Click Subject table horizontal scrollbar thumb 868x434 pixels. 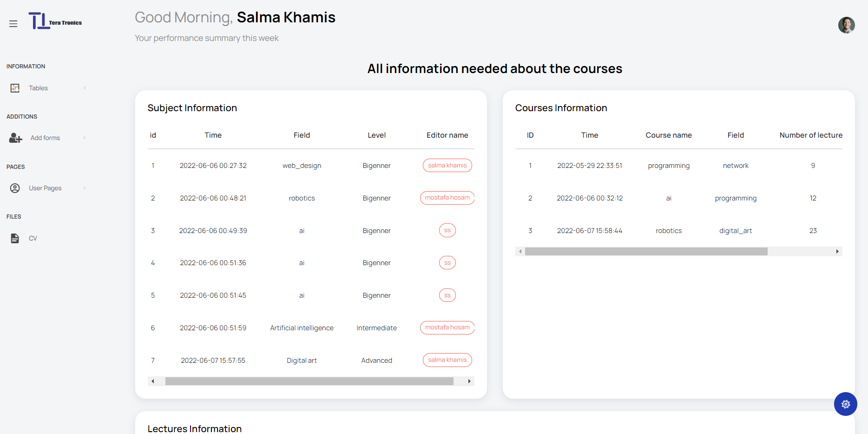click(x=309, y=381)
